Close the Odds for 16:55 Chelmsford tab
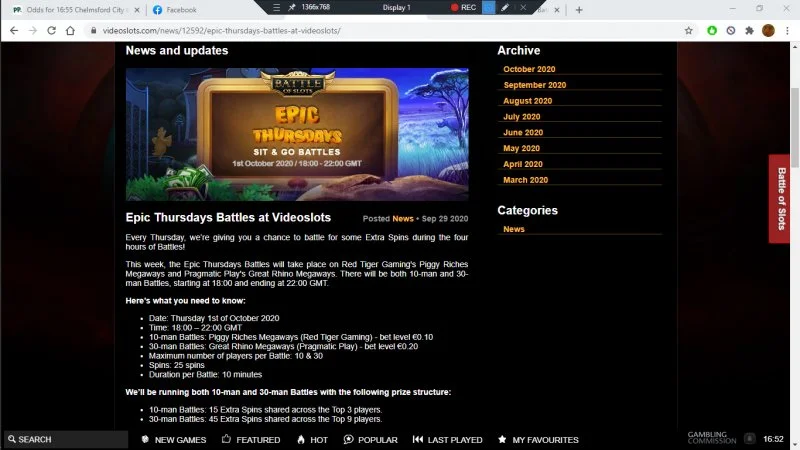This screenshot has width=800, height=450. [x=137, y=10]
